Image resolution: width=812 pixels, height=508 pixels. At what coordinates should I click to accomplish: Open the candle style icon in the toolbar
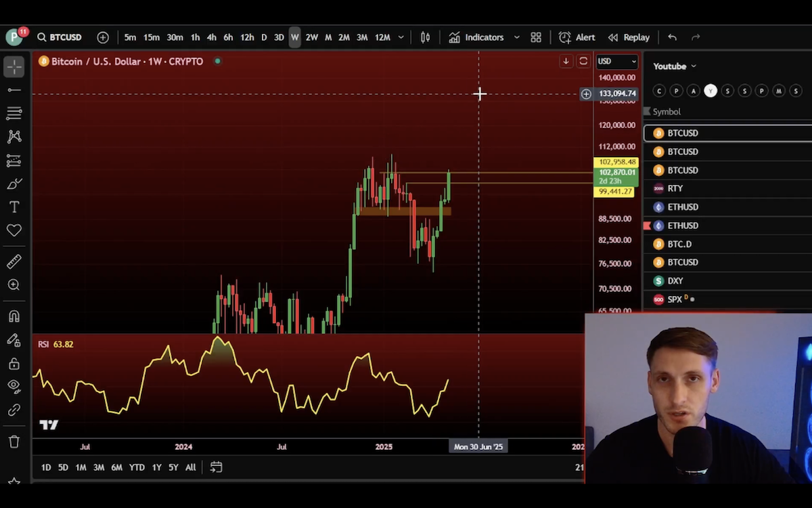(x=425, y=37)
